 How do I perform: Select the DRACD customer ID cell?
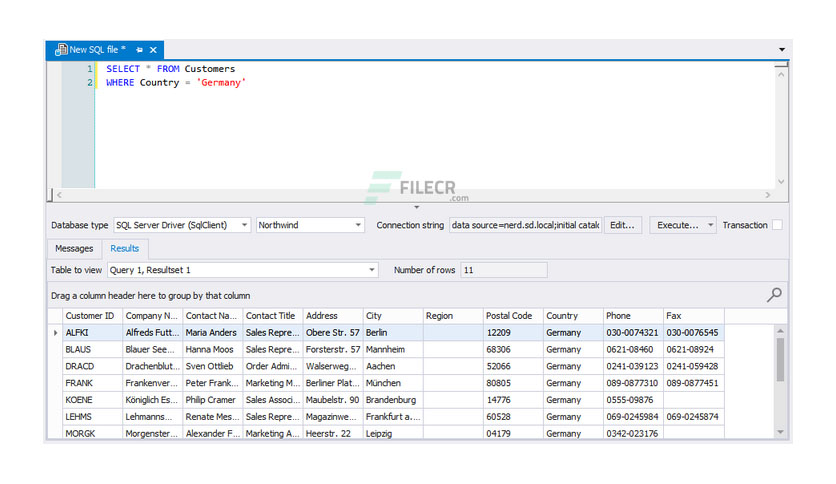click(x=92, y=366)
